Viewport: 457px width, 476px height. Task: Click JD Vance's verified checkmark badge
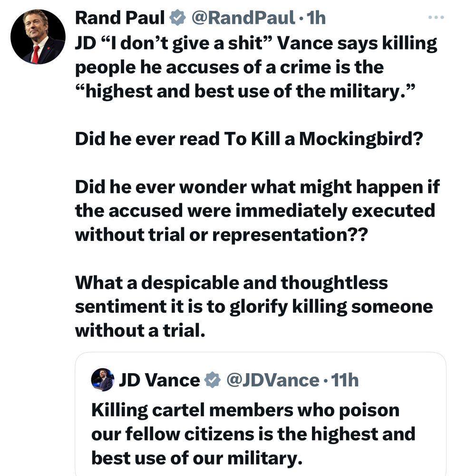(x=212, y=380)
